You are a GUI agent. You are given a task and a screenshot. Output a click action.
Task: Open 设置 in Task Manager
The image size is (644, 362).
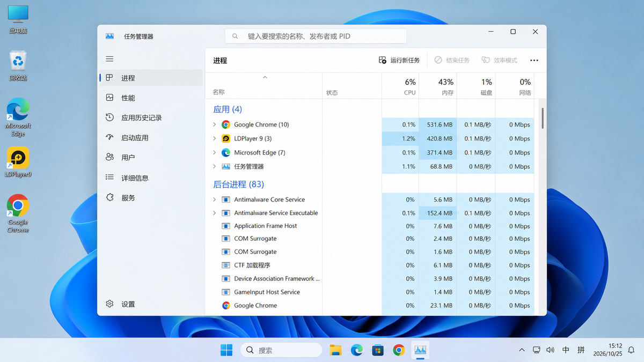click(x=151, y=304)
